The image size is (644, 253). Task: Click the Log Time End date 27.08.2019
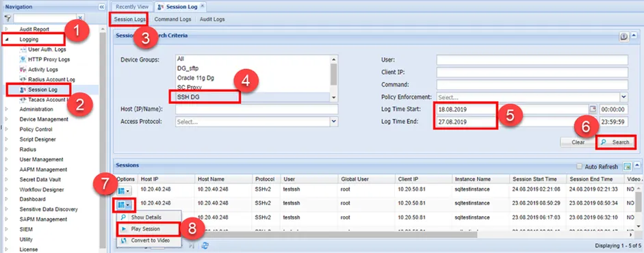click(x=452, y=122)
